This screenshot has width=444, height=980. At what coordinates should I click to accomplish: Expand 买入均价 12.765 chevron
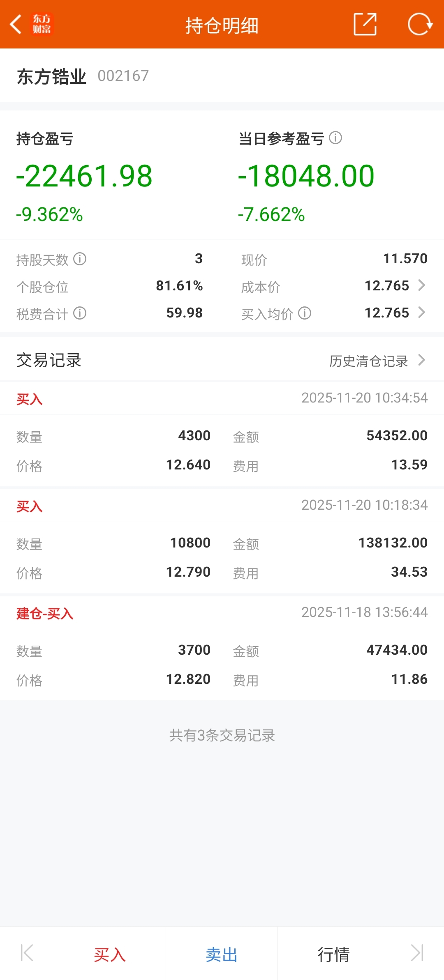pos(421,312)
